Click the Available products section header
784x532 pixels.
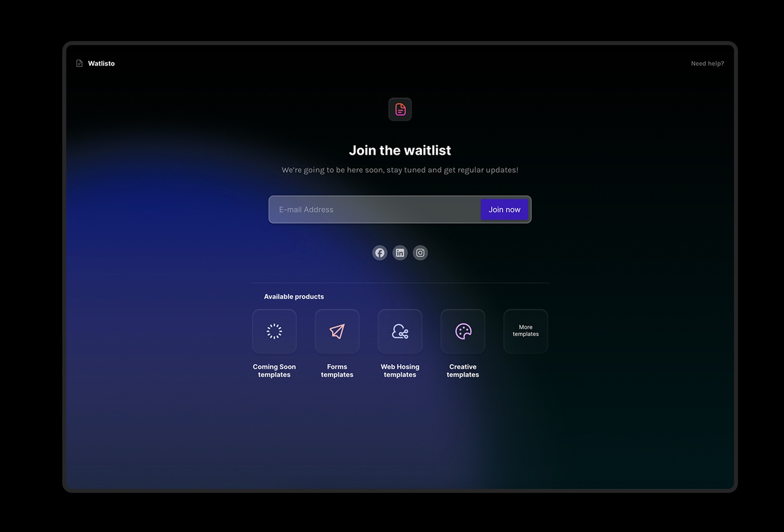pos(294,296)
